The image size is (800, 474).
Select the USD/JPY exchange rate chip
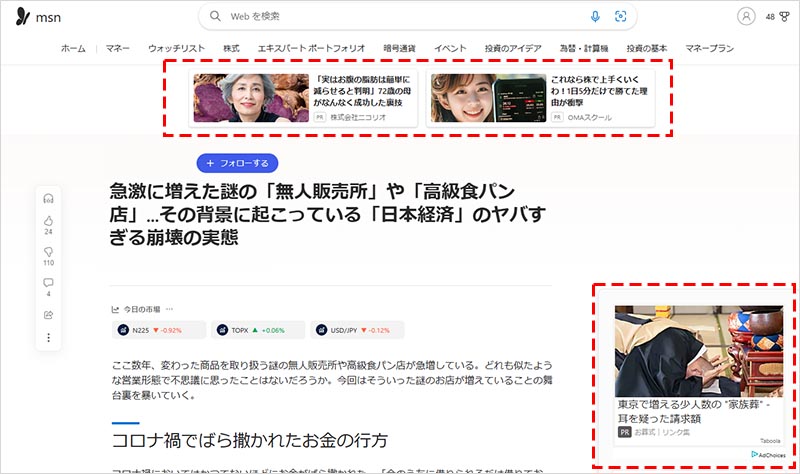[x=356, y=330]
